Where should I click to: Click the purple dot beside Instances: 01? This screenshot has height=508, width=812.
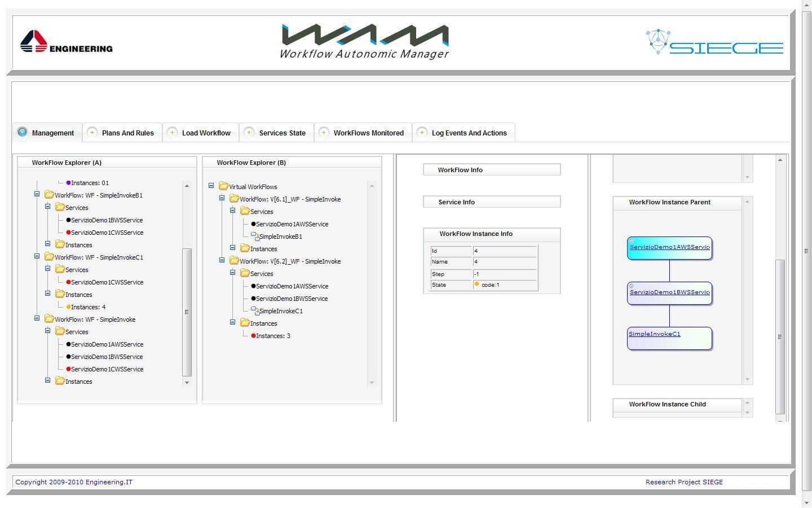(x=69, y=182)
